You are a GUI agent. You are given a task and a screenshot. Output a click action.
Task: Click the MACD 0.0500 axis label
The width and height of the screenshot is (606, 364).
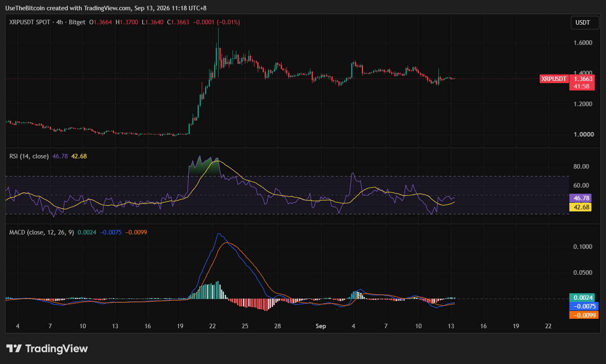coord(583,273)
